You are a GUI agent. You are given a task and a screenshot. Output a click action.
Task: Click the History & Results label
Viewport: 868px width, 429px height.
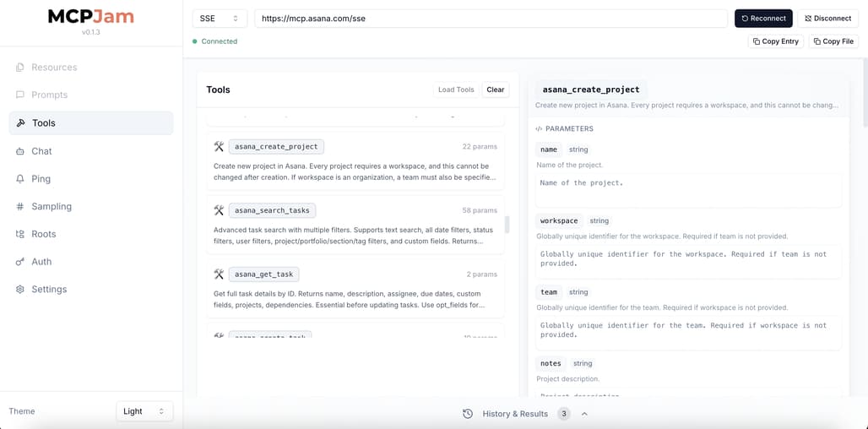pos(515,414)
